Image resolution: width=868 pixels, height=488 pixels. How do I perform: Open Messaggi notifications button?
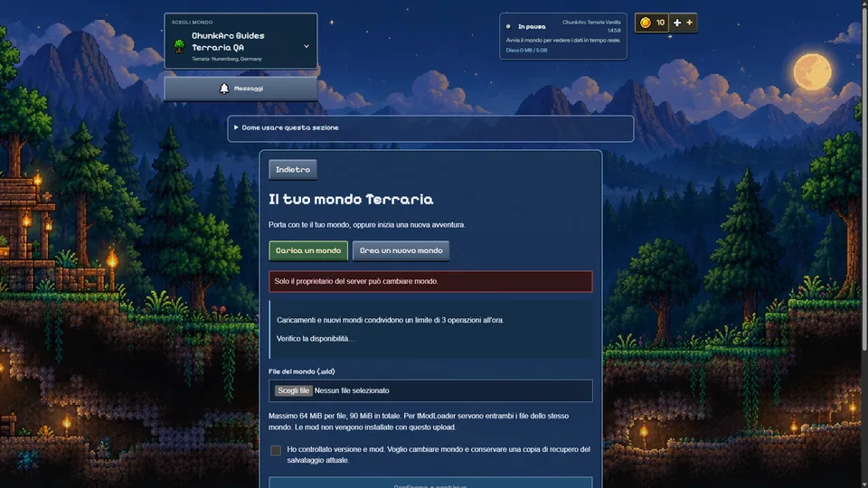241,89
